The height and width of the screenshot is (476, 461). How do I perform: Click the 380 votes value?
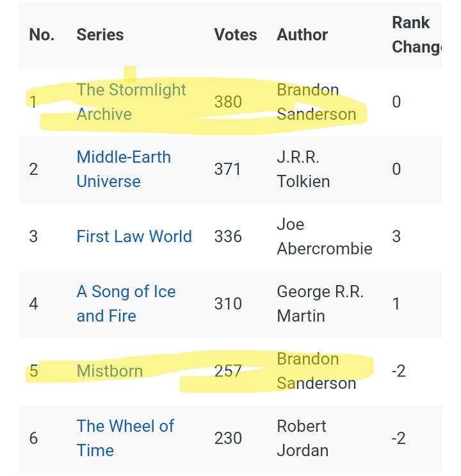click(x=228, y=102)
